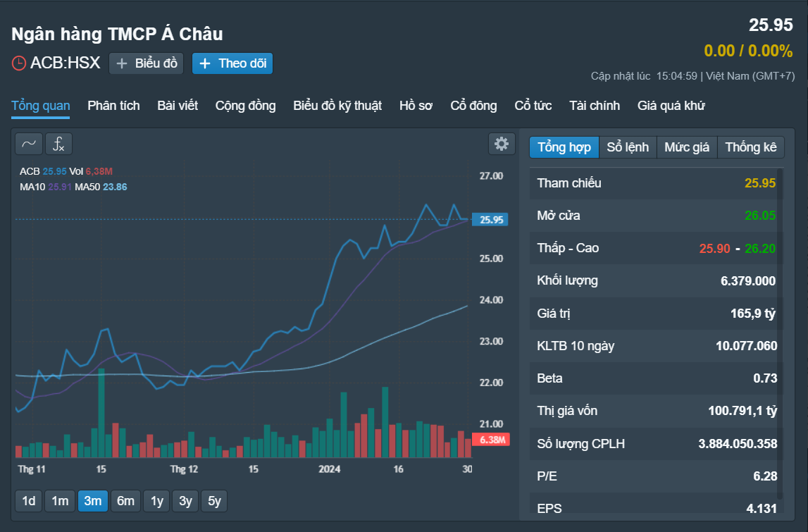Viewport: 808px width, 532px height.
Task: Set chart range to 1d
Action: (29, 501)
